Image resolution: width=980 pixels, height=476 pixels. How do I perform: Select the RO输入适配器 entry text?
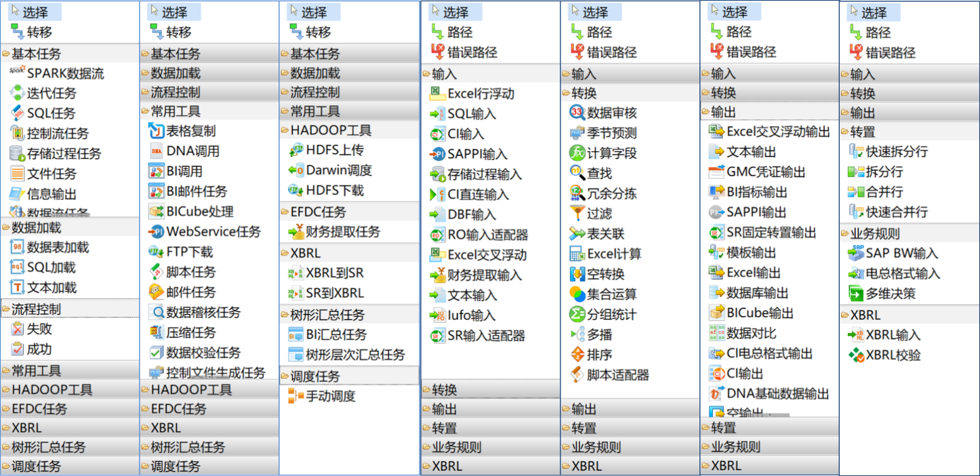488,235
